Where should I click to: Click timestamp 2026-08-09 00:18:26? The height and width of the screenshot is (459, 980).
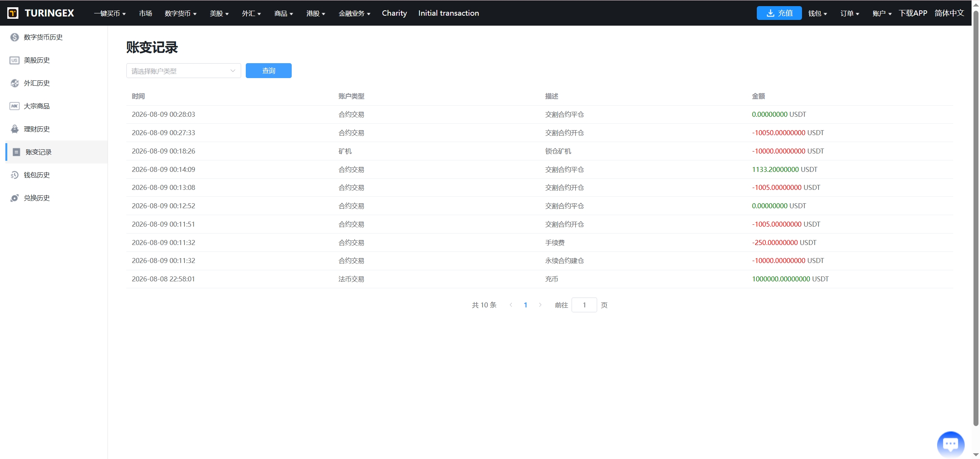tap(163, 151)
